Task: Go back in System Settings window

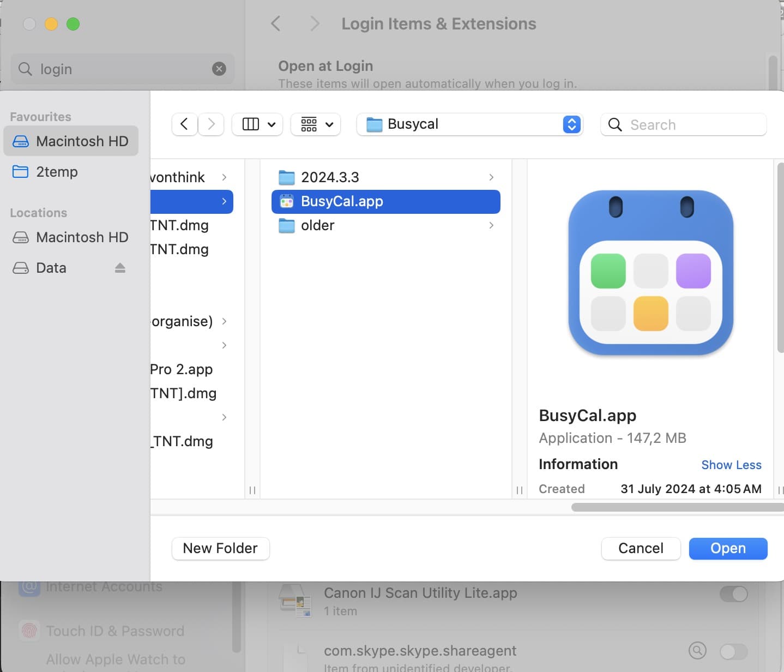Action: coord(276,23)
